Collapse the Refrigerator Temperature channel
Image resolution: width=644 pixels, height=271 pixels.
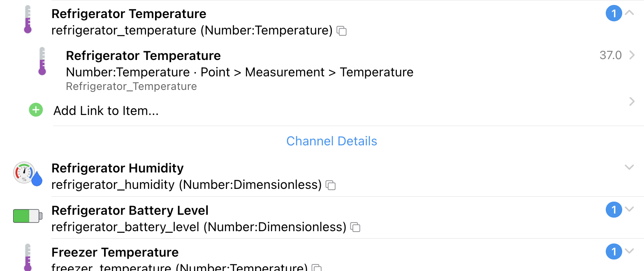(x=629, y=13)
